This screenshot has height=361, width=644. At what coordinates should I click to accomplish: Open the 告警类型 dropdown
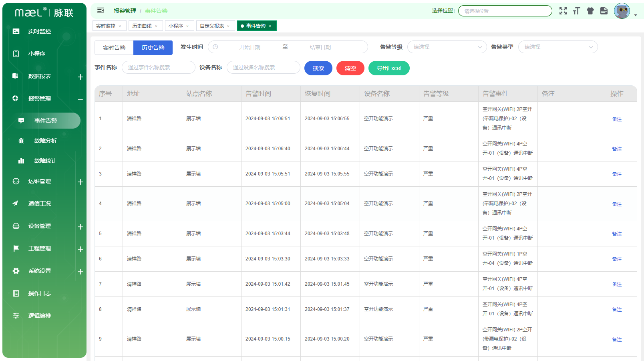click(557, 47)
